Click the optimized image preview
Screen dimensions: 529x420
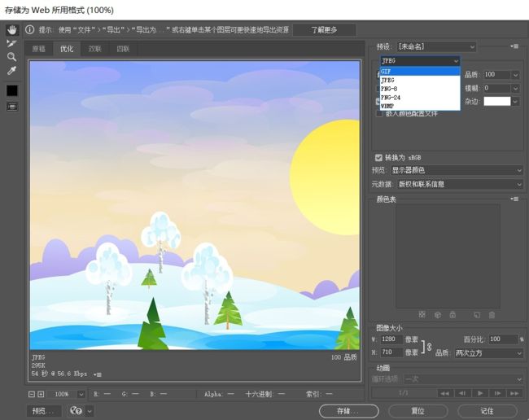coord(195,205)
